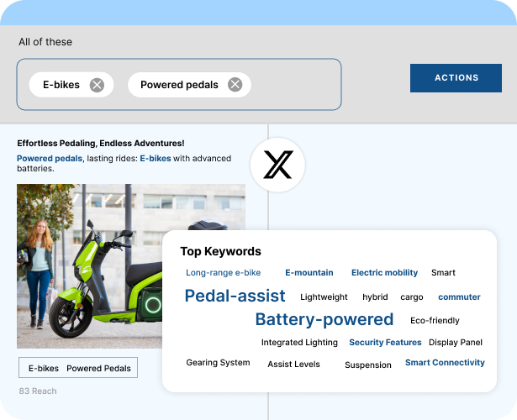
Task: Click the X social network icon
Action: [x=277, y=165]
